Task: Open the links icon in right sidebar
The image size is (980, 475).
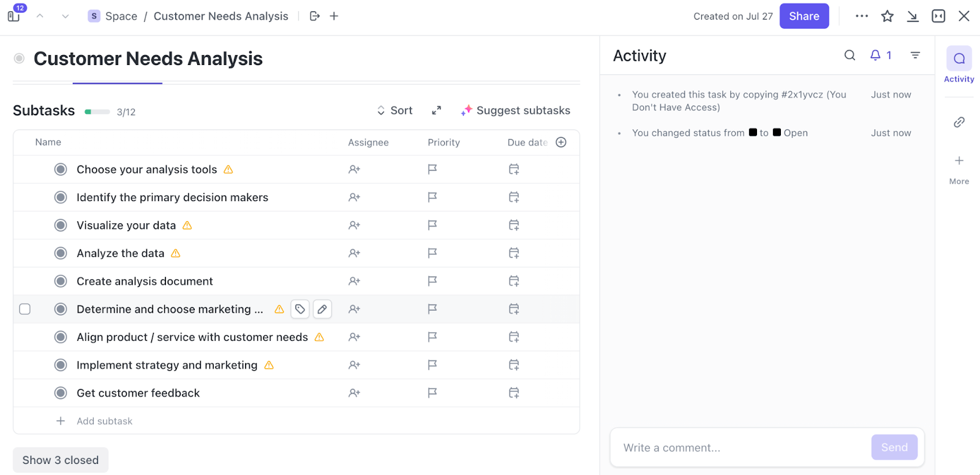Action: [959, 122]
